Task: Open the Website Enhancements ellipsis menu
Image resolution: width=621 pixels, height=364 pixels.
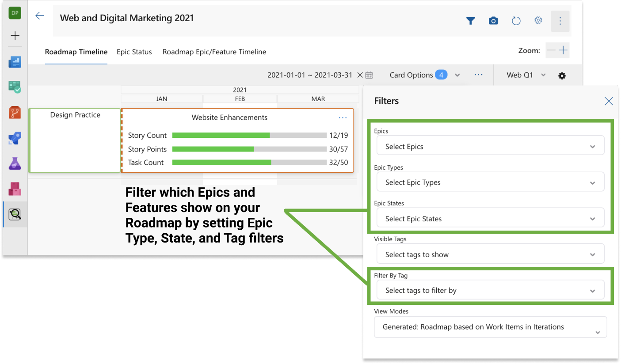Action: pyautogui.click(x=343, y=118)
